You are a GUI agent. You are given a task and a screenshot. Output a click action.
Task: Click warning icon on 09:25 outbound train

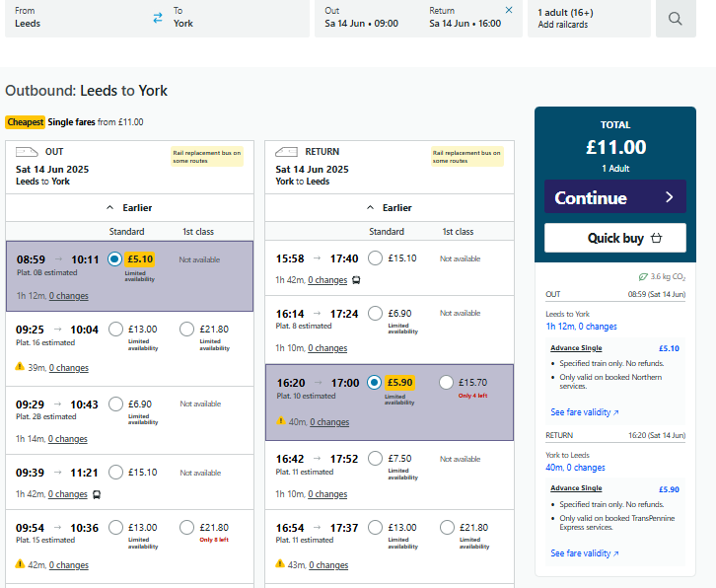click(20, 366)
